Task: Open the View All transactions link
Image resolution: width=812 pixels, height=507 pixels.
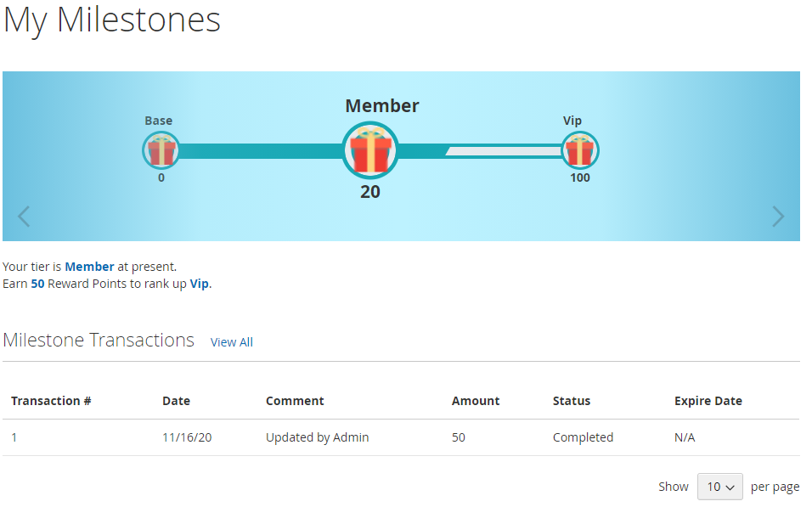Action: 231,342
